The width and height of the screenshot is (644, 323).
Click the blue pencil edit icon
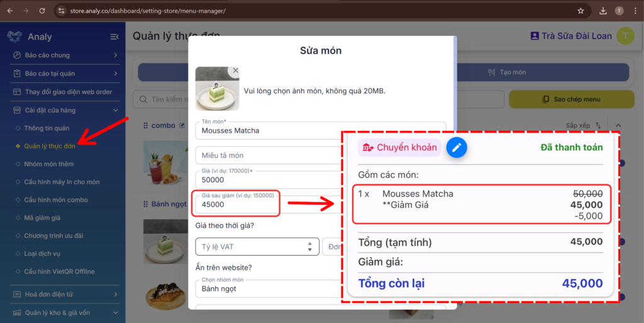(x=457, y=147)
